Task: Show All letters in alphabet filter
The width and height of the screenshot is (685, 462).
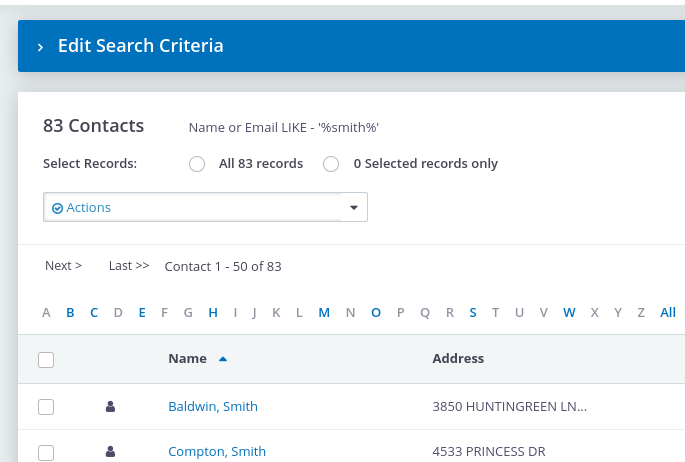Action: pos(668,313)
